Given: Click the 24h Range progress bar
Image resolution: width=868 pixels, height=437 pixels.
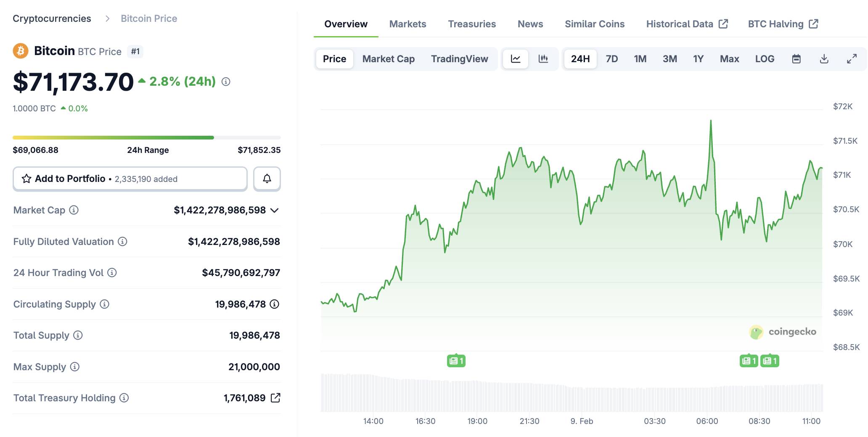Looking at the screenshot, I should (x=147, y=137).
